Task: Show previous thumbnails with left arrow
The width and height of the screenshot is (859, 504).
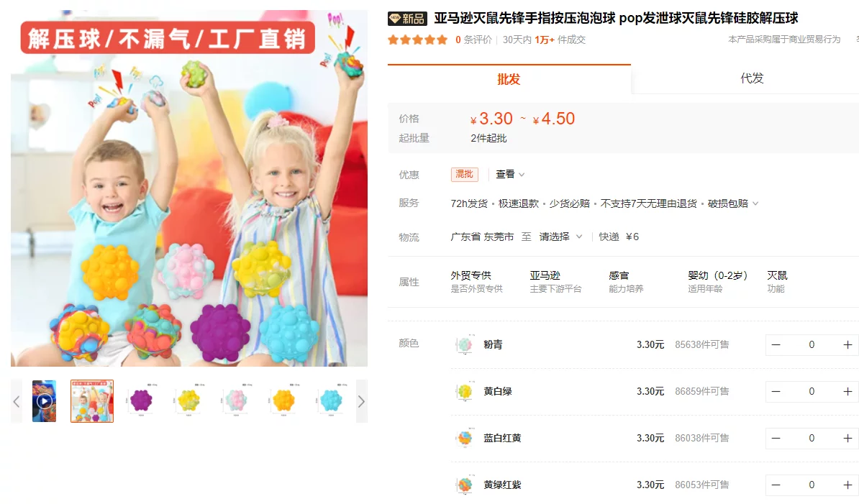Action: (17, 402)
